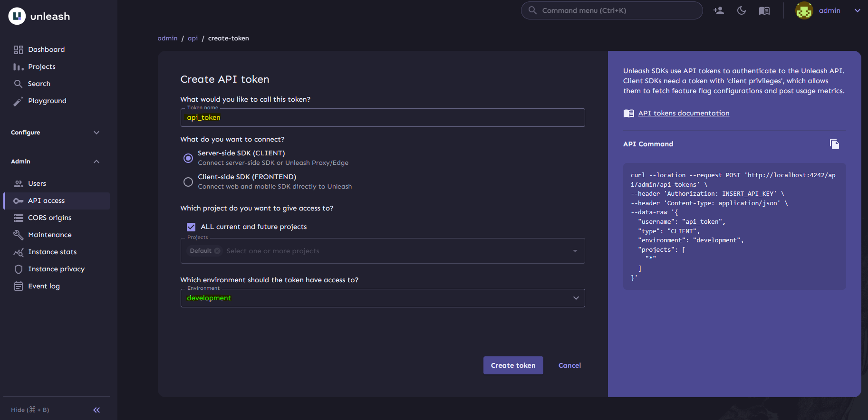Collapse sidebar with double-chevron icon

[x=96, y=410]
